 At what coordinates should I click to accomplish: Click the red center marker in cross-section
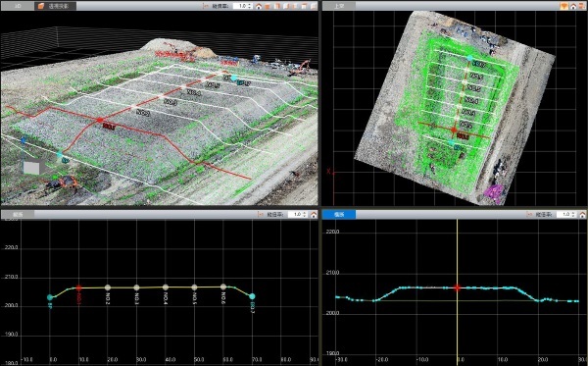coord(457,288)
